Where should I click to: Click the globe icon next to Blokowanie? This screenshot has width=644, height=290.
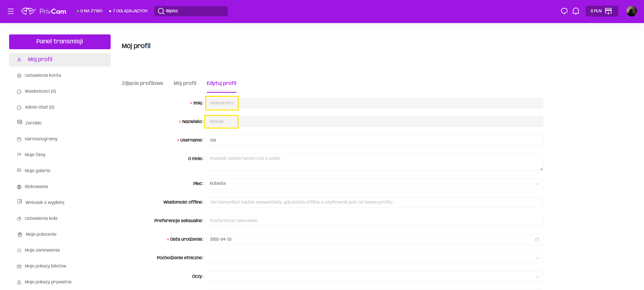[19, 187]
